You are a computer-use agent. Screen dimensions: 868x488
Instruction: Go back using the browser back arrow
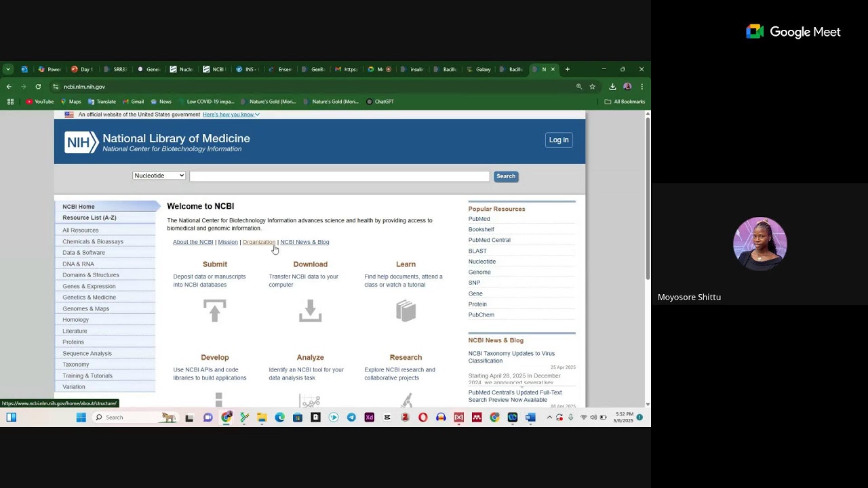pyautogui.click(x=9, y=87)
